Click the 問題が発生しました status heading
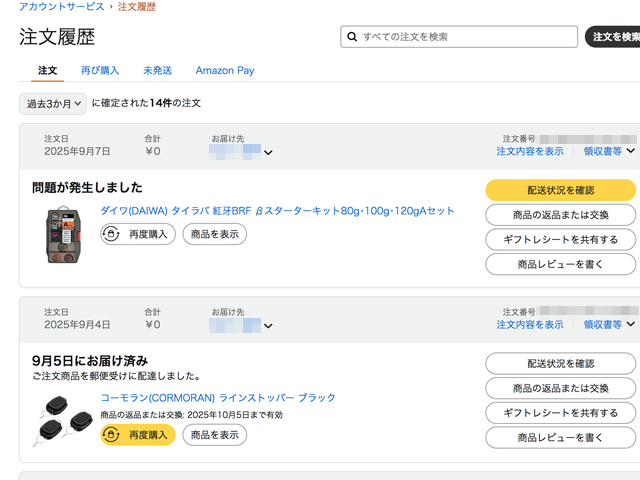 tap(87, 187)
